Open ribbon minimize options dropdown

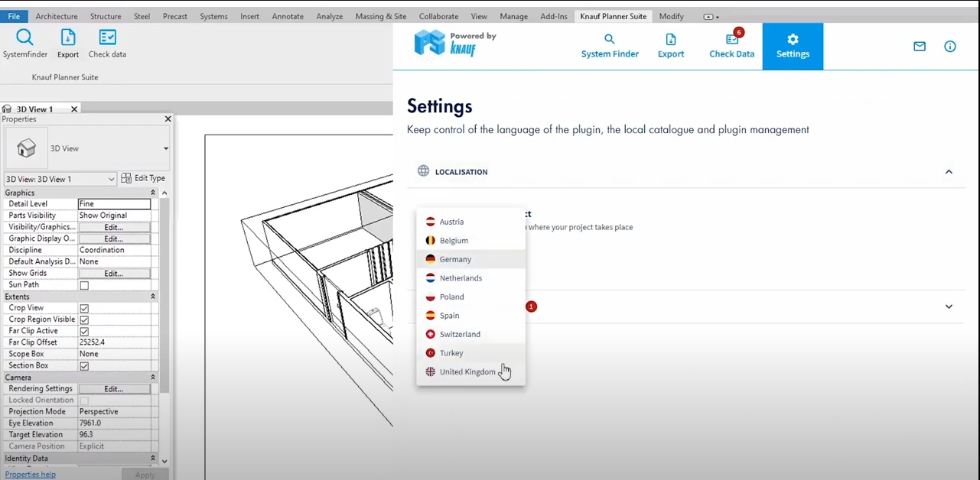(x=711, y=17)
